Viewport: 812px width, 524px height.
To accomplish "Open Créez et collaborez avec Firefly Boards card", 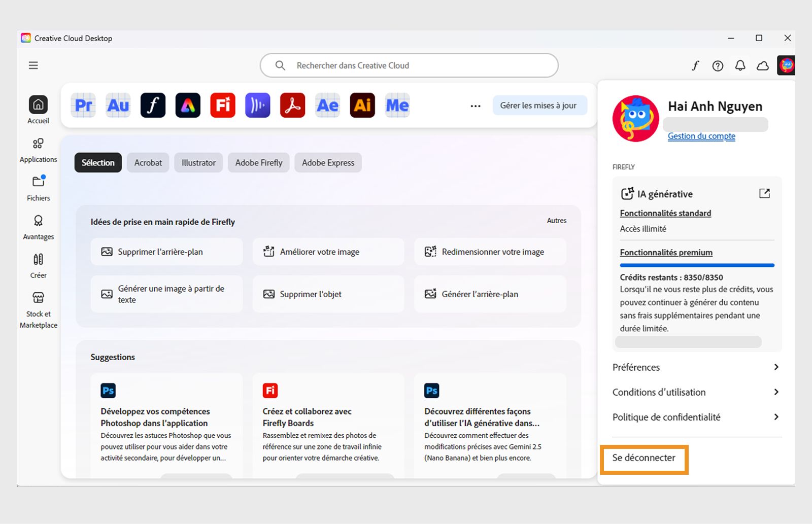I will pyautogui.click(x=328, y=425).
